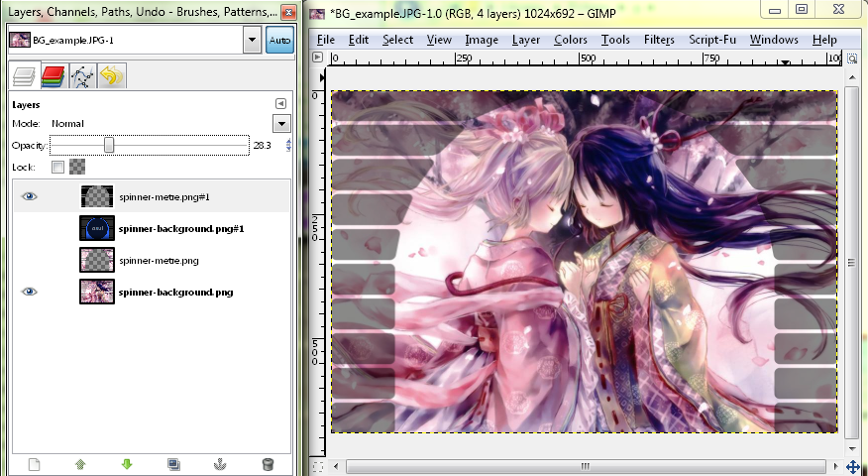The width and height of the screenshot is (868, 476).
Task: Click the bottom spinner-background.png thumbnail
Action: (97, 292)
